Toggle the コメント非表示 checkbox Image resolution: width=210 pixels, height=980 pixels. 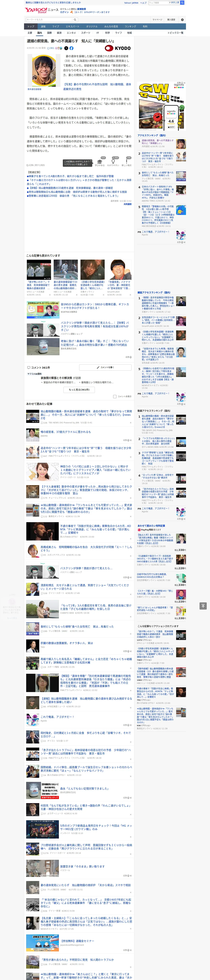pyautogui.click(x=115, y=396)
